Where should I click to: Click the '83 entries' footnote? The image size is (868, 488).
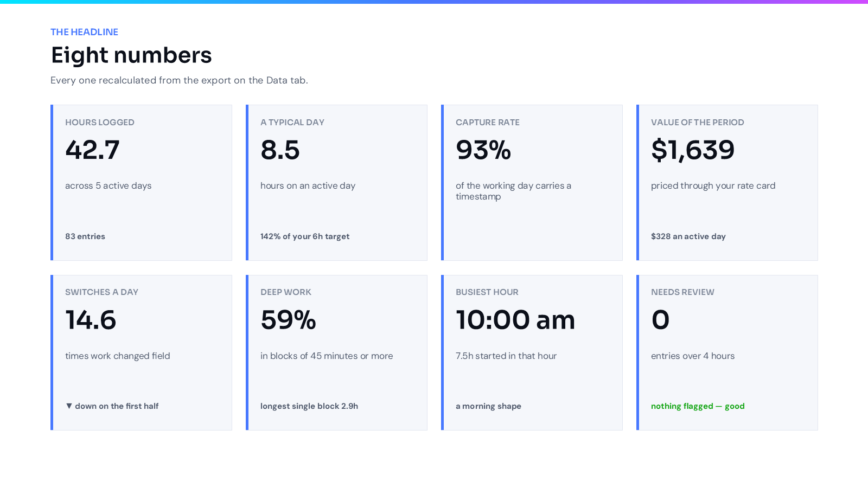pos(85,236)
